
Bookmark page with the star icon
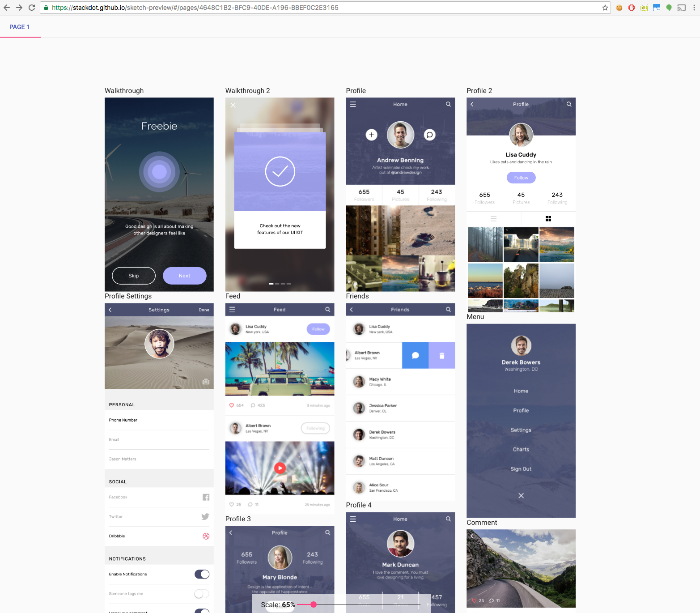pos(605,8)
